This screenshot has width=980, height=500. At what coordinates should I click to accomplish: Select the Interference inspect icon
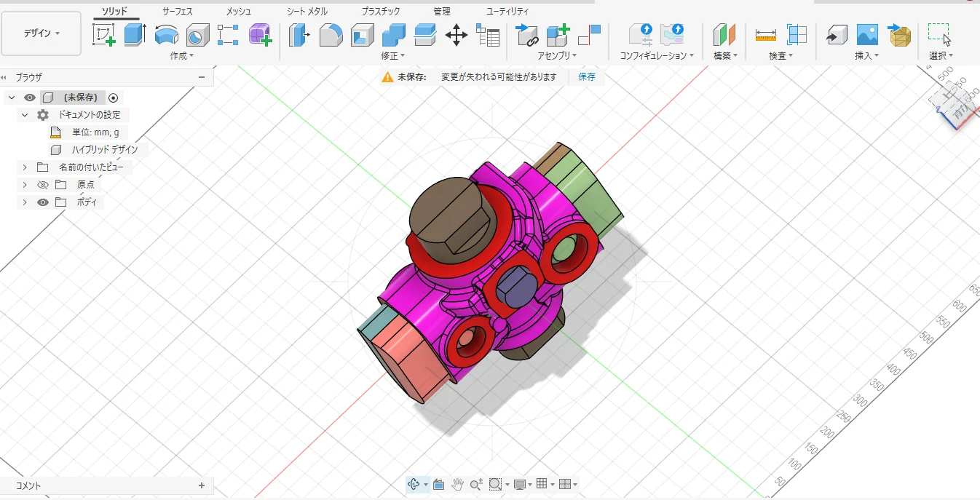pyautogui.click(x=797, y=34)
